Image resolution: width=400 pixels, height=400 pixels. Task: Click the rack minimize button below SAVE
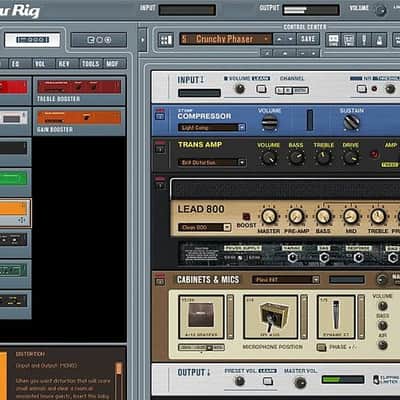click(x=302, y=53)
